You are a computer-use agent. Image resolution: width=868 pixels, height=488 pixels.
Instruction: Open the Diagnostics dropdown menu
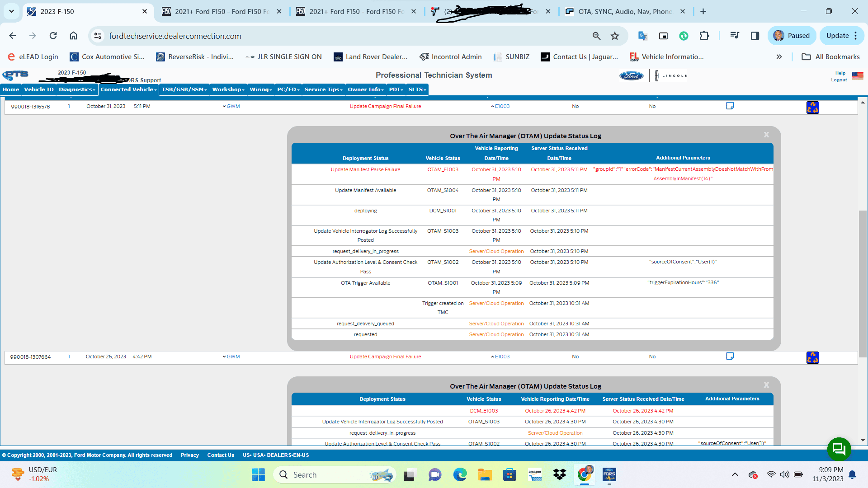pos(77,89)
